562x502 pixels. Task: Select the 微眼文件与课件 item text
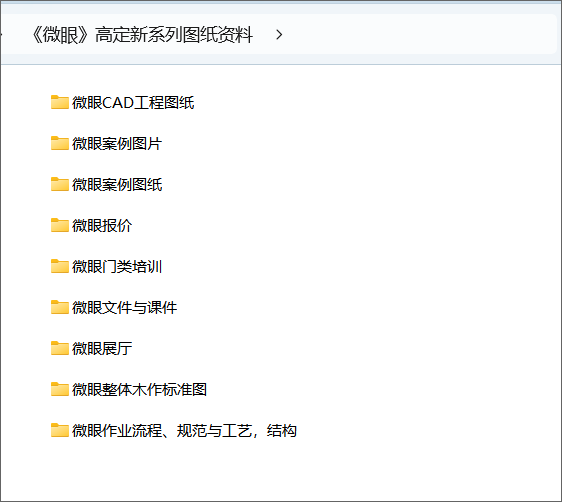pyautogui.click(x=124, y=307)
